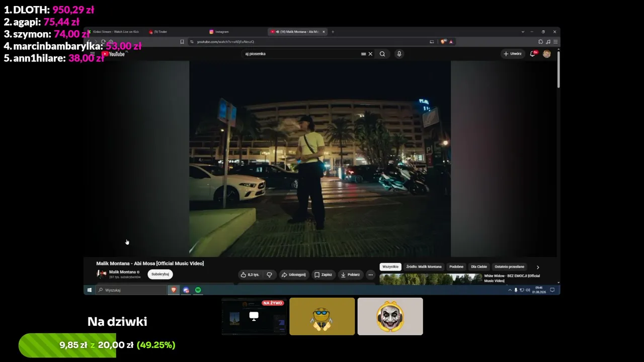Click agapi 75,44 zł leaderboard entry
644x362 pixels.
(x=42, y=22)
